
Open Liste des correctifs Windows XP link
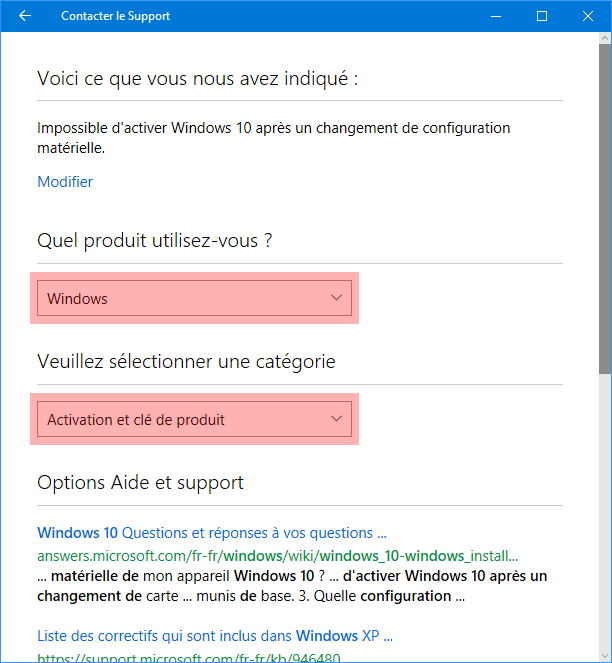215,636
